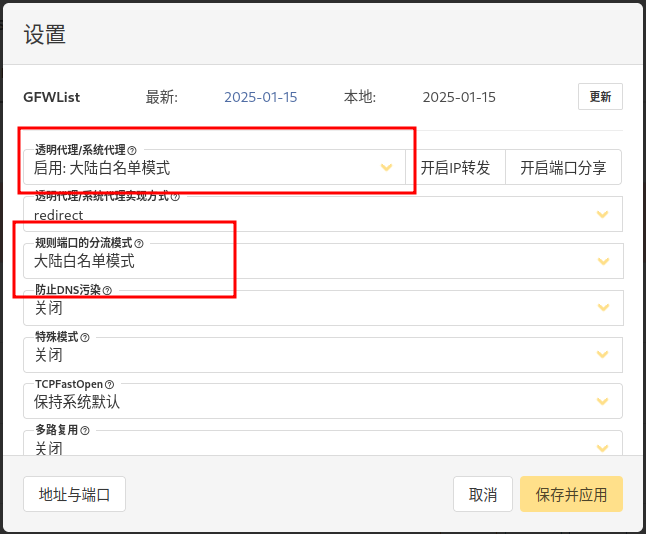646x534 pixels.
Task: Click help icon beside 防止DNS污染 label
Action: [x=107, y=290]
